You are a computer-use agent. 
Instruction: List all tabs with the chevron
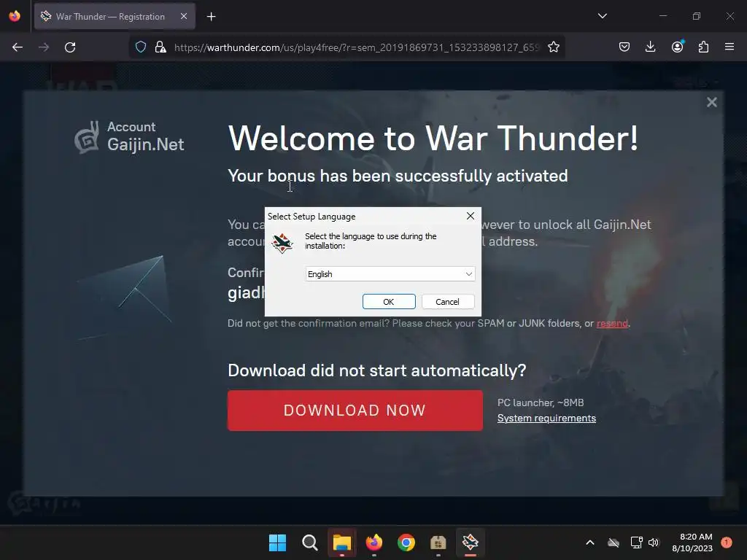coord(602,16)
